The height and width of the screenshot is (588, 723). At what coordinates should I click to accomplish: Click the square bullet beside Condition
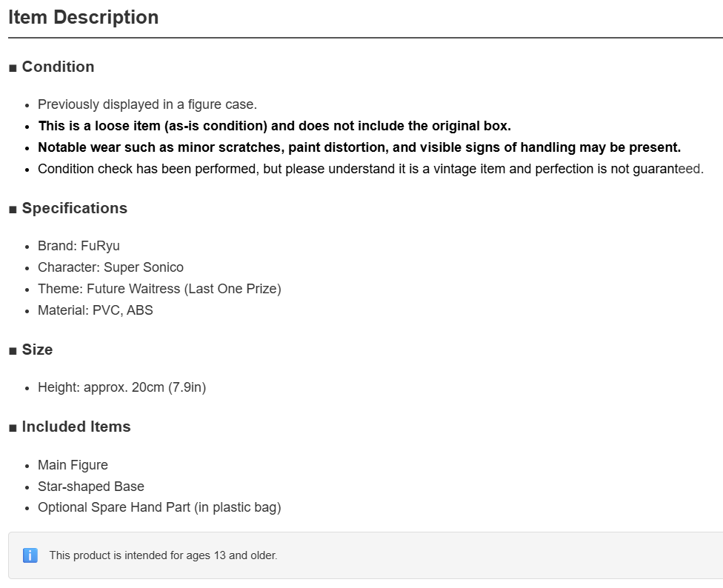click(13, 68)
